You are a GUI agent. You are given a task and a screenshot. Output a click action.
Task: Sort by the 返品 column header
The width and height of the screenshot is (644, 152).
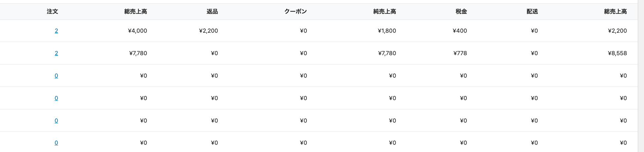(x=212, y=12)
